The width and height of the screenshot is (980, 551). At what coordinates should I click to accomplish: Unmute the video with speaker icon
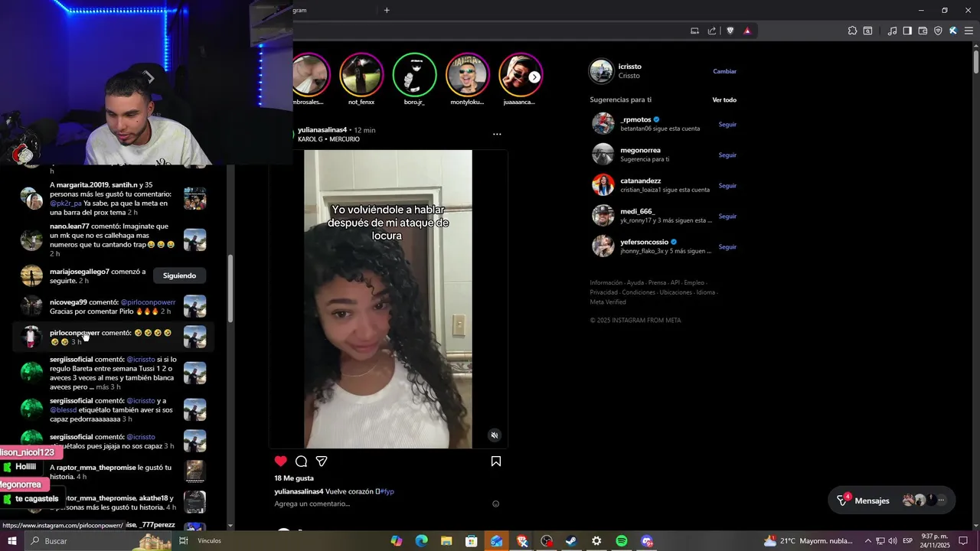(495, 435)
